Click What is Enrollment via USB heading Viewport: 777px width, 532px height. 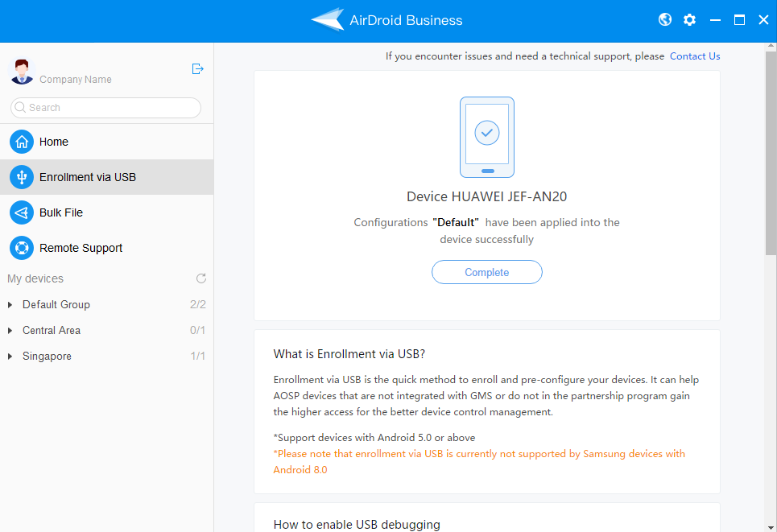[349, 354]
